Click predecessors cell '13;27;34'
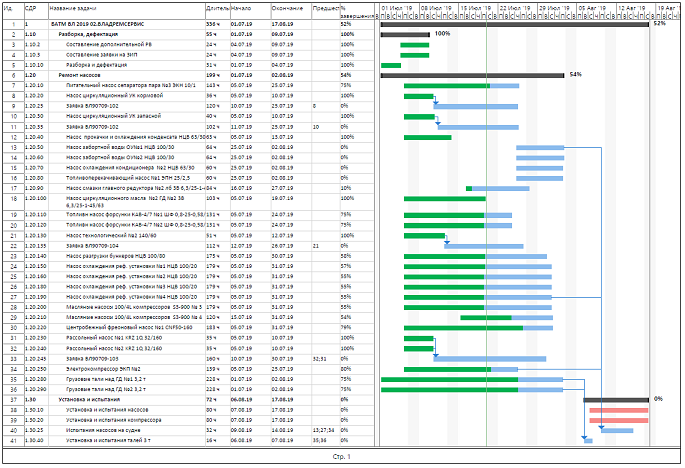The width and height of the screenshot is (685, 468). [x=324, y=430]
